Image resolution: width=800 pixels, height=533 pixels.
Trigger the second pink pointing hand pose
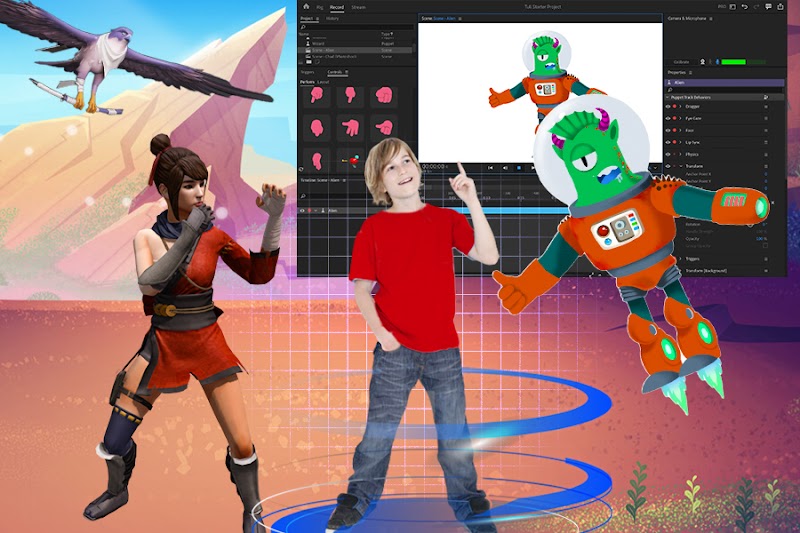tap(350, 95)
